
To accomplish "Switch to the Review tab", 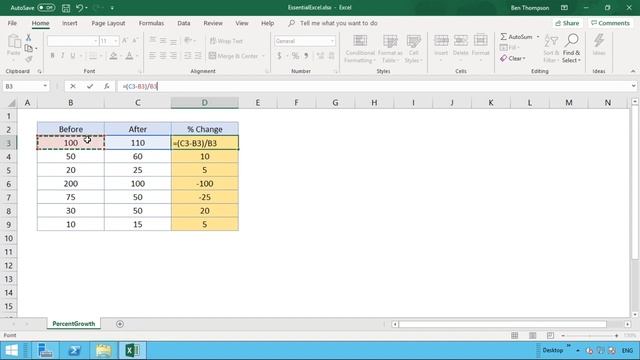I will [213, 23].
